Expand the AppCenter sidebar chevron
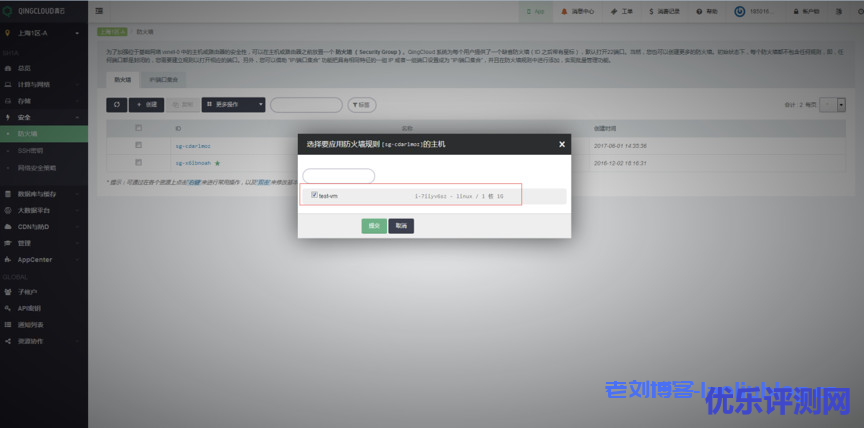 [77, 259]
